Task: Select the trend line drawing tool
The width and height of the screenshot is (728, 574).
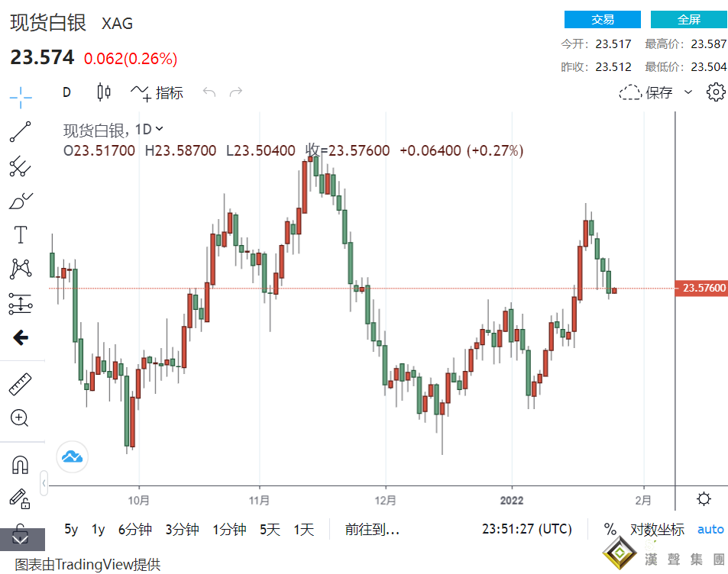Action: [x=21, y=131]
